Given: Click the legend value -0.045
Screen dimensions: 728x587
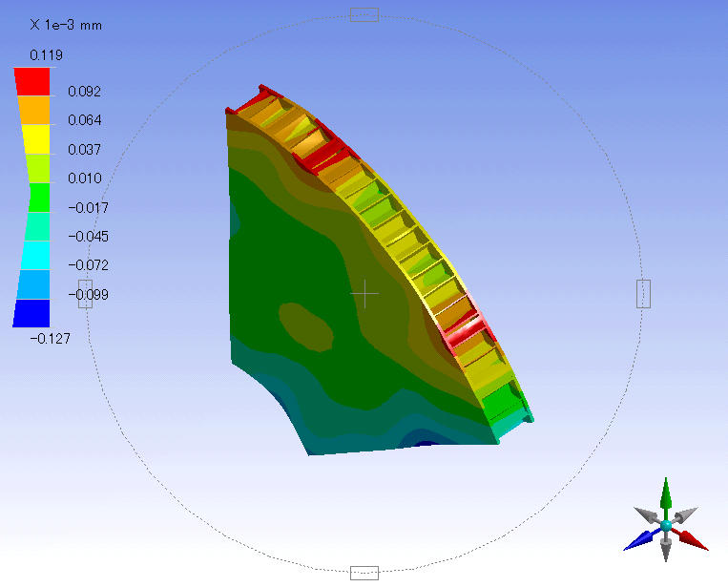Looking at the screenshot, I should point(88,237).
